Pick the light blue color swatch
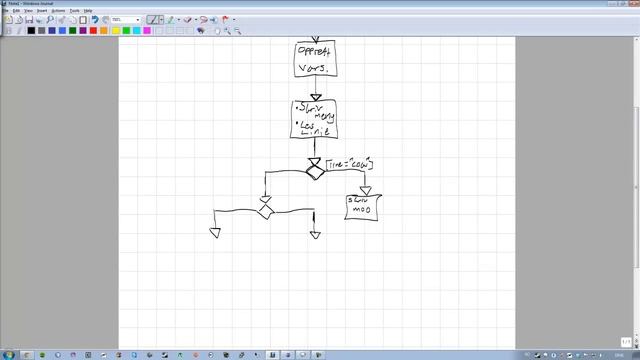Viewport: 640px width, 360px height. click(x=62, y=31)
